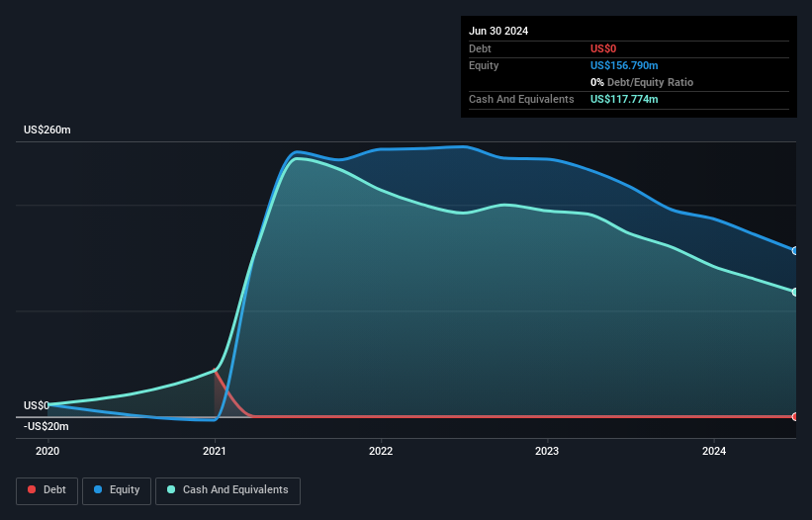Click Cash And Equivalents label in tooltip
This screenshot has height=520, width=812.
[x=521, y=99]
